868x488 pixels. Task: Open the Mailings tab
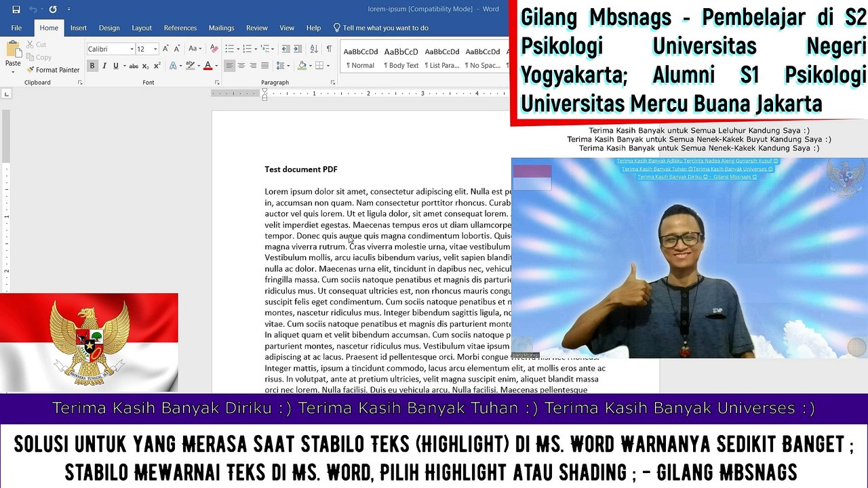click(221, 28)
